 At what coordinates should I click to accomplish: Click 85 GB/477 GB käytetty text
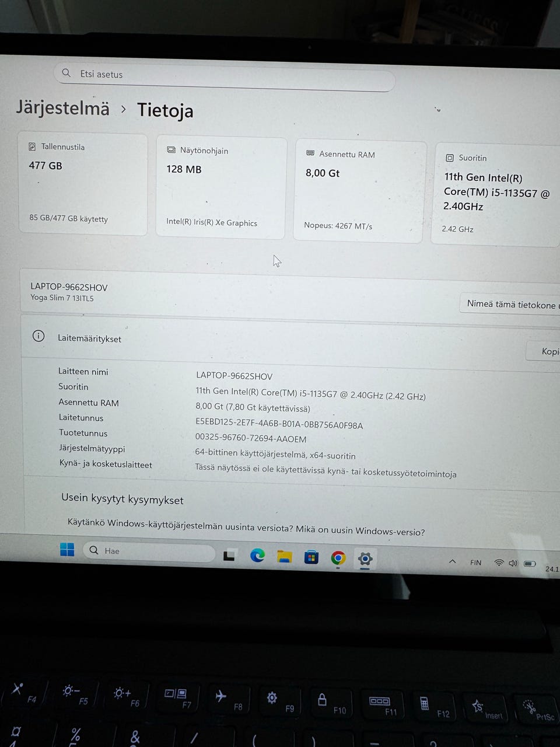tap(69, 219)
